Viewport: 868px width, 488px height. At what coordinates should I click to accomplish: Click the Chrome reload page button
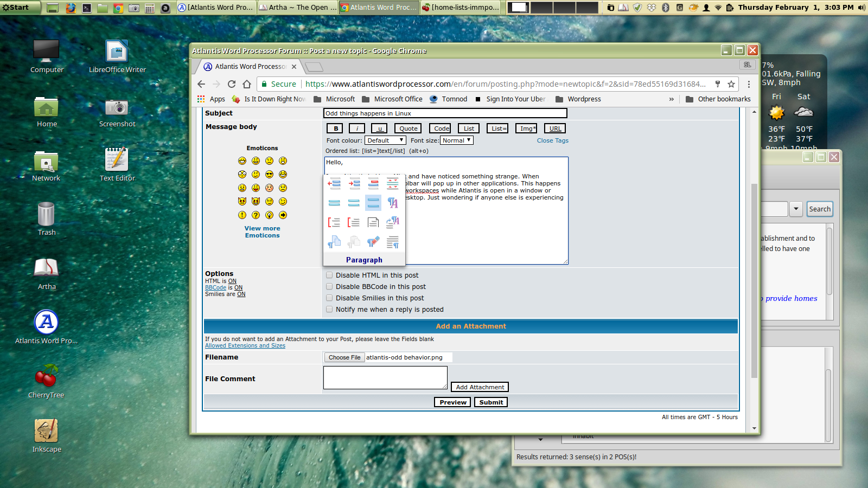[x=232, y=84]
